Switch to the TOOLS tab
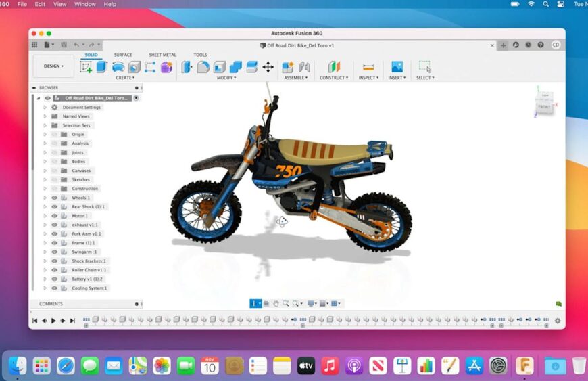Image resolution: width=588 pixels, height=381 pixels. click(x=200, y=55)
